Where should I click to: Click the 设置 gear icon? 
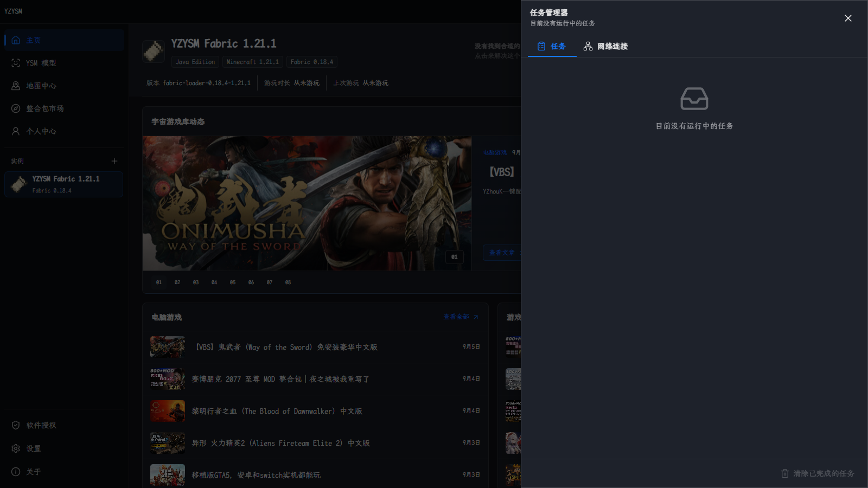[x=16, y=448]
